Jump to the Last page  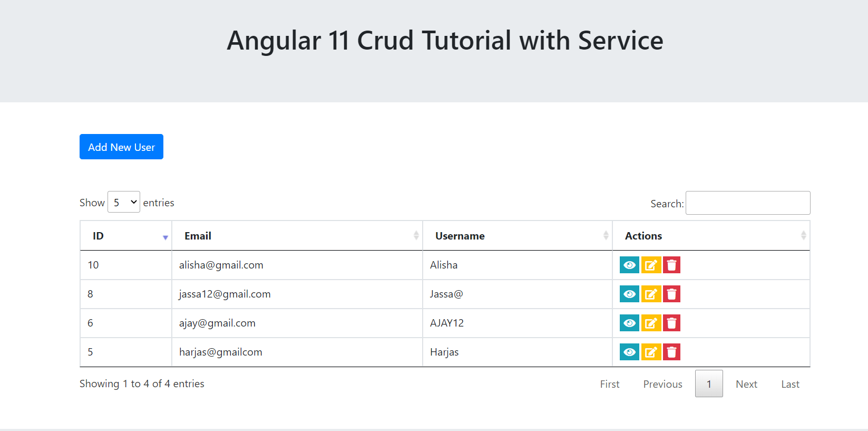790,384
